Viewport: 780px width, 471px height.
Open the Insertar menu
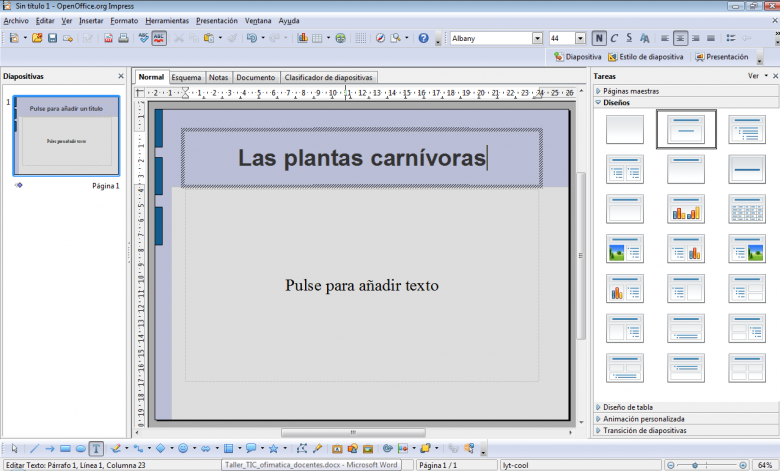[x=90, y=20]
